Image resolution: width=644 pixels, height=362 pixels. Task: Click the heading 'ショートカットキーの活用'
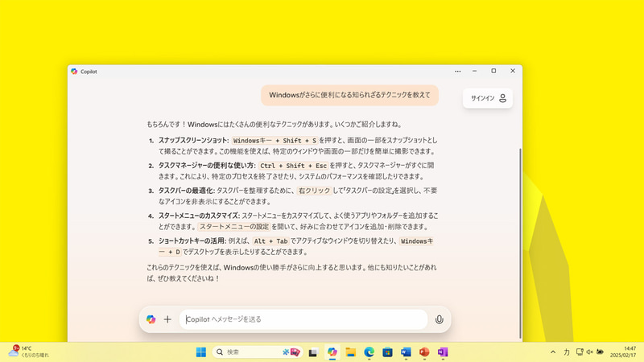click(192, 241)
